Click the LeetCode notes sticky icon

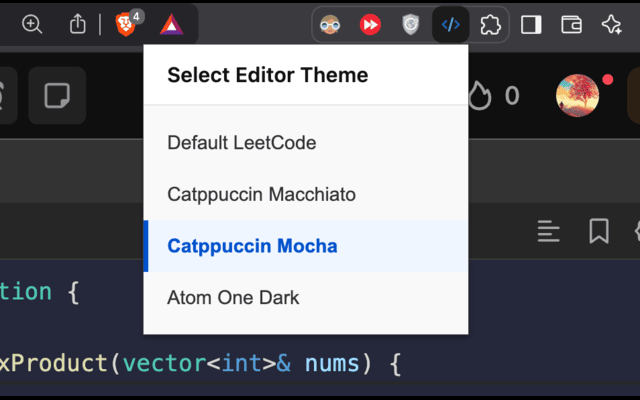(x=57, y=96)
